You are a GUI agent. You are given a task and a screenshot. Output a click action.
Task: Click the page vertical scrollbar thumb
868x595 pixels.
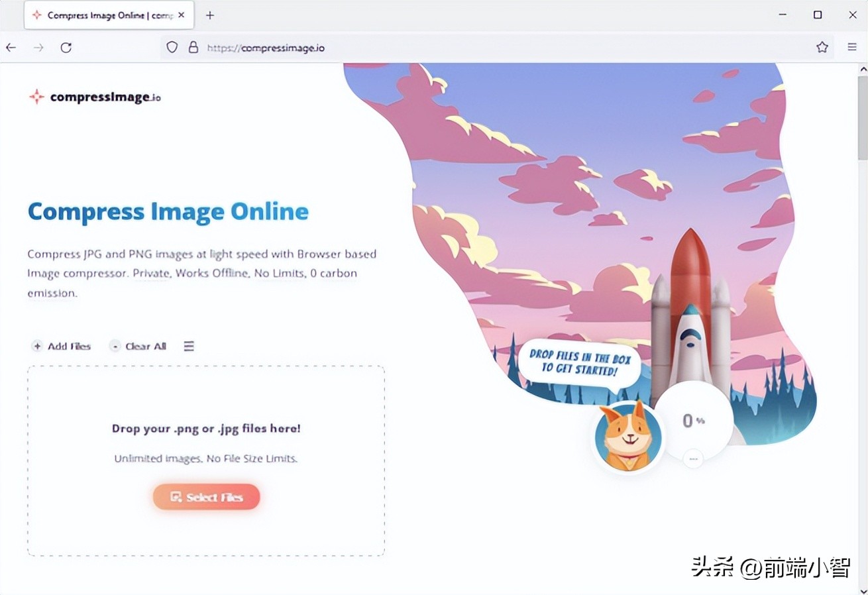(x=862, y=117)
